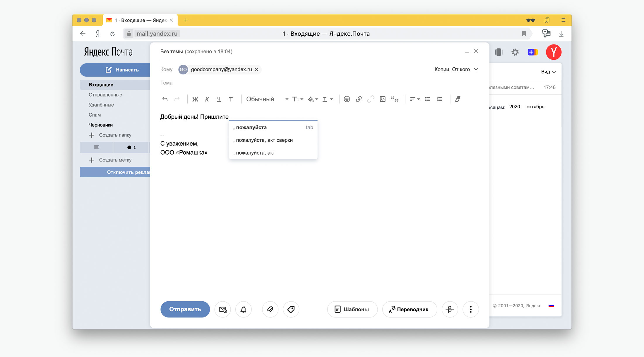Toggle underline formatting (Ч)
Viewport: 644px width, 357px height.
click(219, 99)
